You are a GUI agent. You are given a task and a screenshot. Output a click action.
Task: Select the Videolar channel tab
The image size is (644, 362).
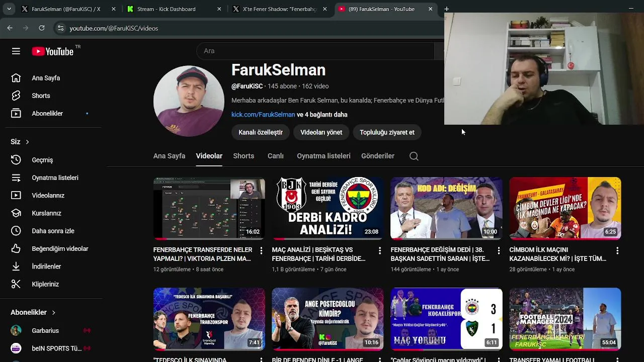(209, 156)
